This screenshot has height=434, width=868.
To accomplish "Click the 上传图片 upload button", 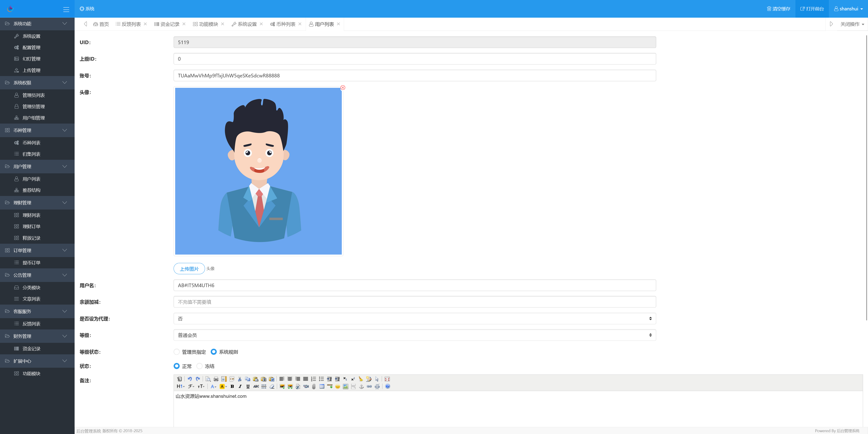I will tap(189, 268).
